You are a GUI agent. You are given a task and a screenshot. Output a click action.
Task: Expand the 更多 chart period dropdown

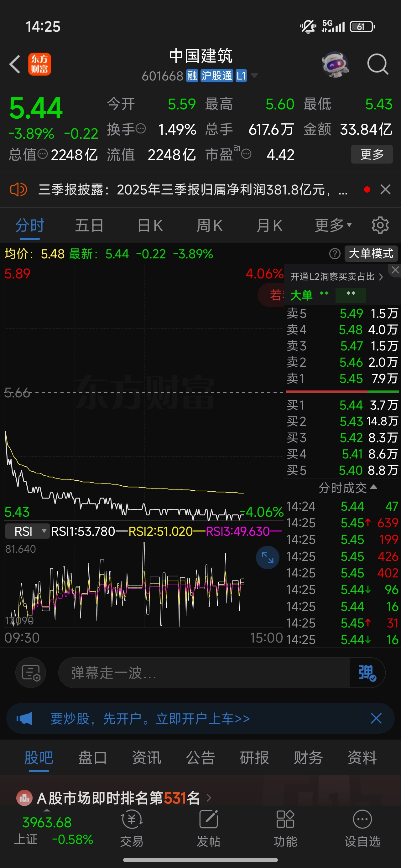[333, 225]
